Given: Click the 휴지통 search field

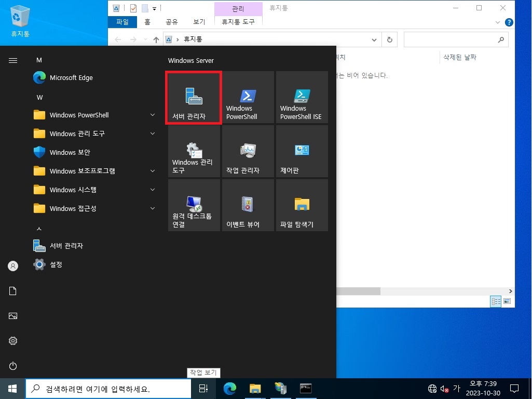Looking at the screenshot, I should tap(456, 39).
